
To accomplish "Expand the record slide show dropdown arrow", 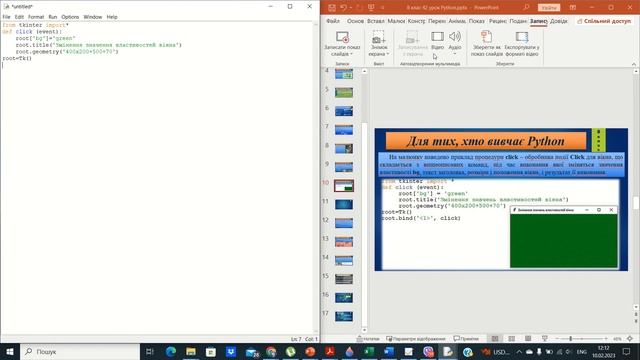I will coord(351,54).
